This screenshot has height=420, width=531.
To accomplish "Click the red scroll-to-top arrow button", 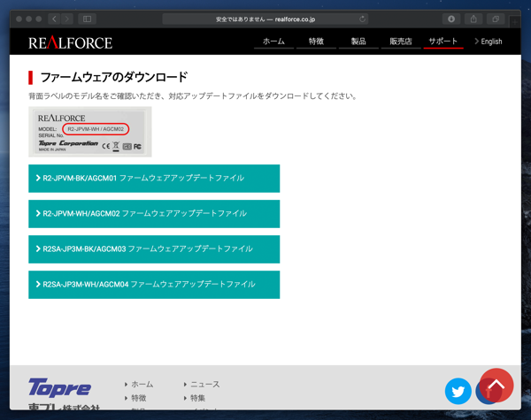I will pos(496,386).
